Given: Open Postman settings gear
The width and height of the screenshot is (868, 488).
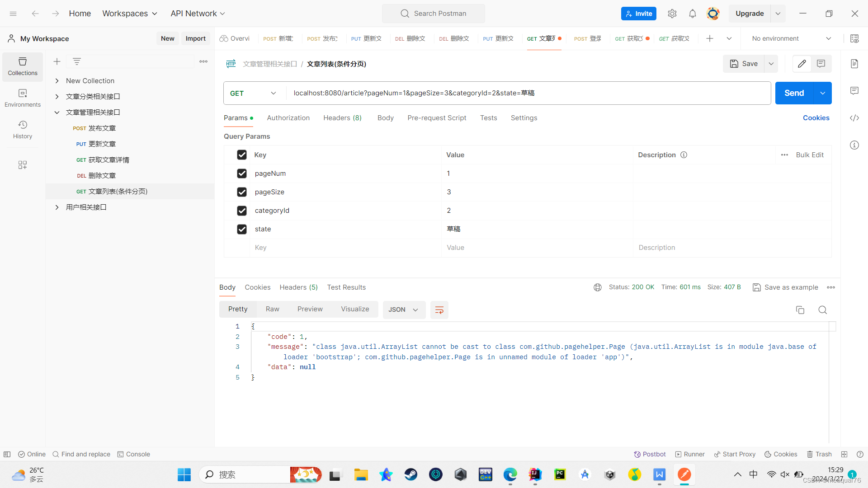Looking at the screenshot, I should click(x=672, y=14).
